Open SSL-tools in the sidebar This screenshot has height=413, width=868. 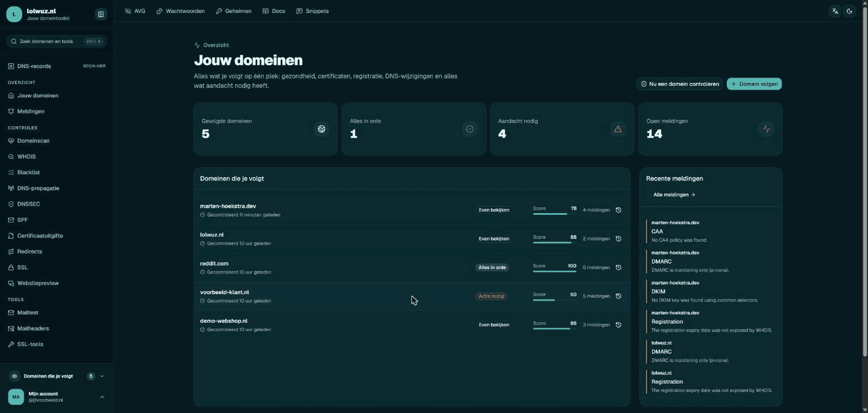pyautogui.click(x=56, y=344)
